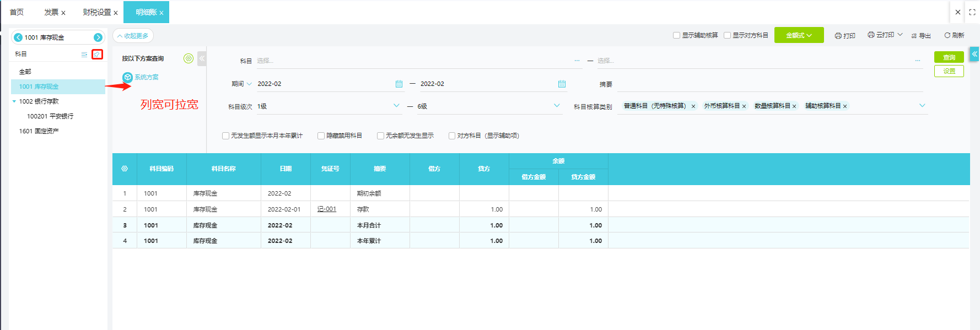Viewport: 980px width, 330px height.
Task: Click the Export icon button
Action: [921, 35]
